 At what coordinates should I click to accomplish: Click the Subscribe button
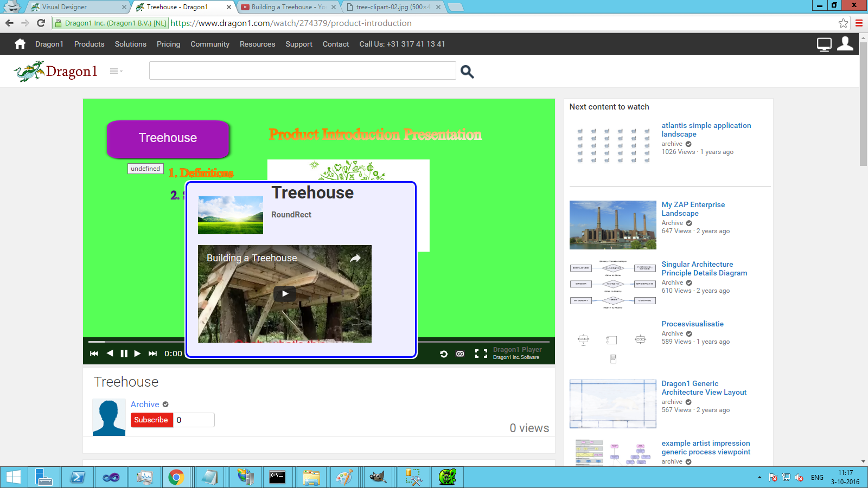151,420
